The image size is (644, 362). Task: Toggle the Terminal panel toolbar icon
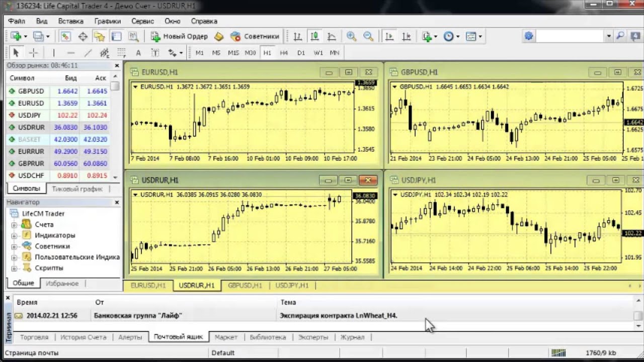click(116, 36)
